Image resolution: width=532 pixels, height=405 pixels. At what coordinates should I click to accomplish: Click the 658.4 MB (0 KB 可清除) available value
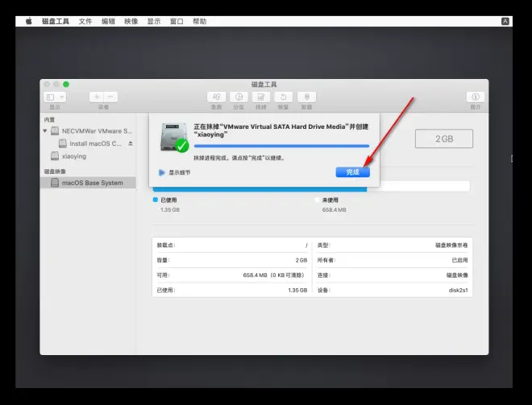tap(274, 275)
